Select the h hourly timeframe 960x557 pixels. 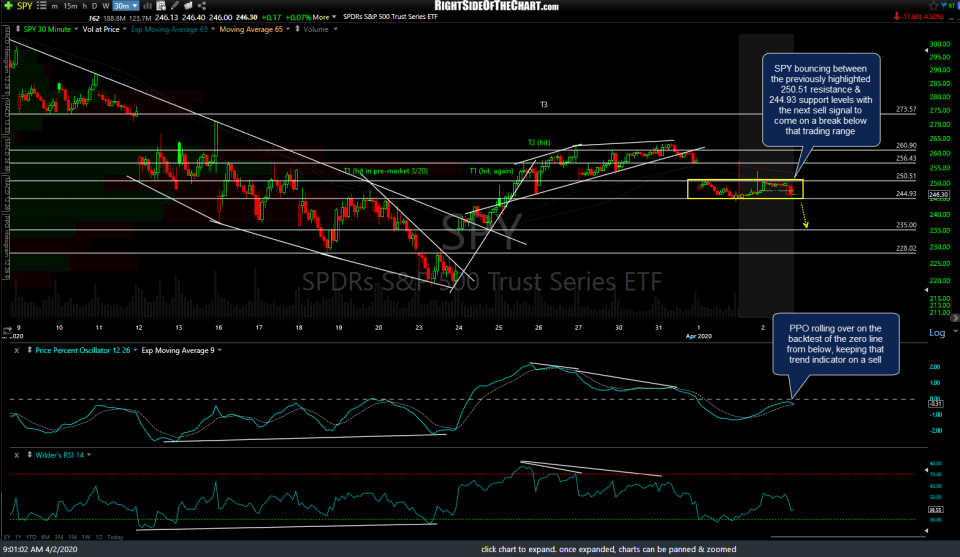click(84, 6)
